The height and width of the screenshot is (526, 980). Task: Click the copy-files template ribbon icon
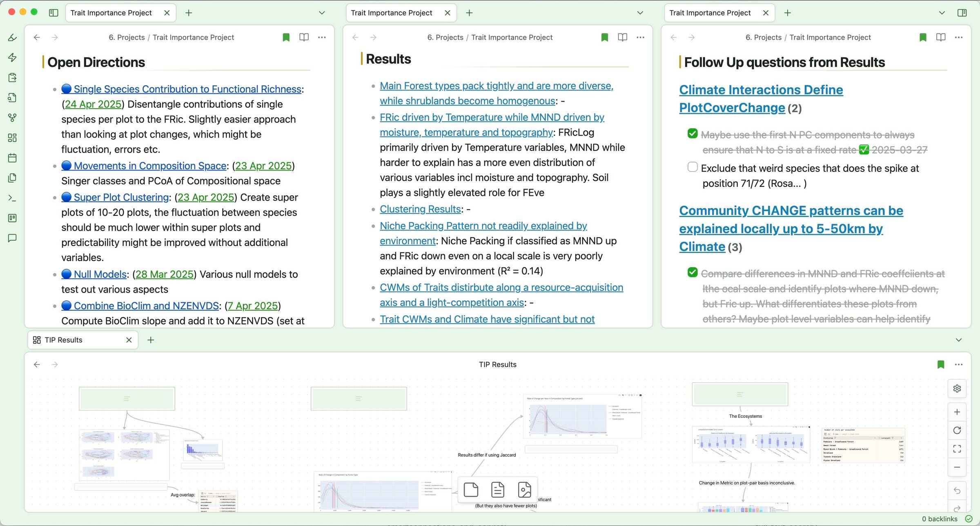click(12, 178)
